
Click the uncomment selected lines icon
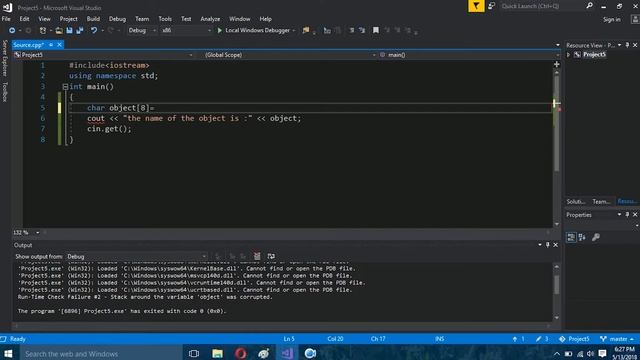tap(362, 30)
